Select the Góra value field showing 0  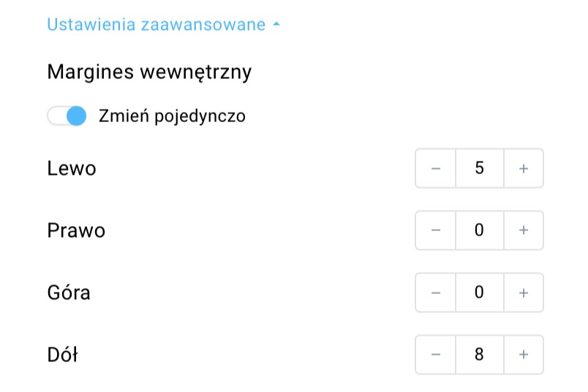tap(480, 293)
